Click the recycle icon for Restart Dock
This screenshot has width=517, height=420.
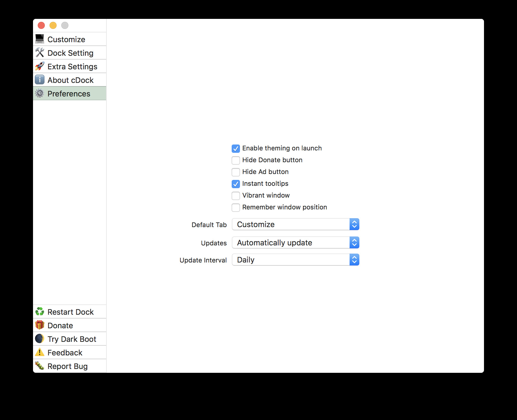coord(39,311)
